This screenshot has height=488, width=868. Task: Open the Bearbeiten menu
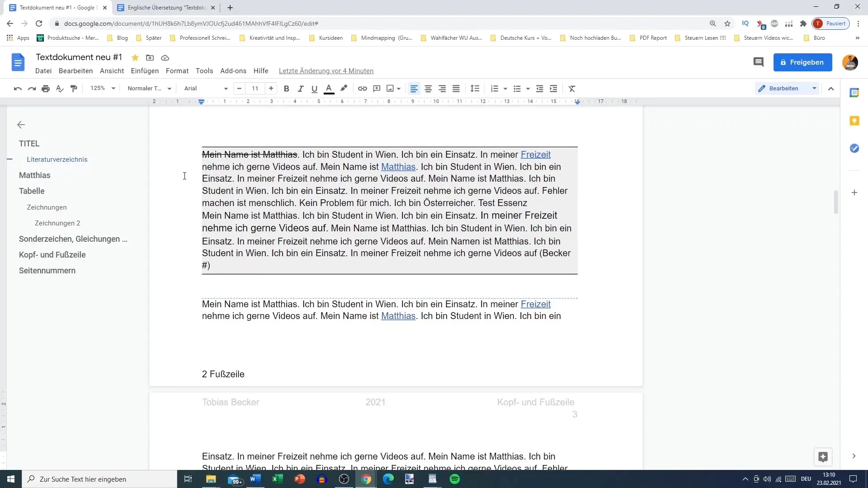(x=75, y=71)
